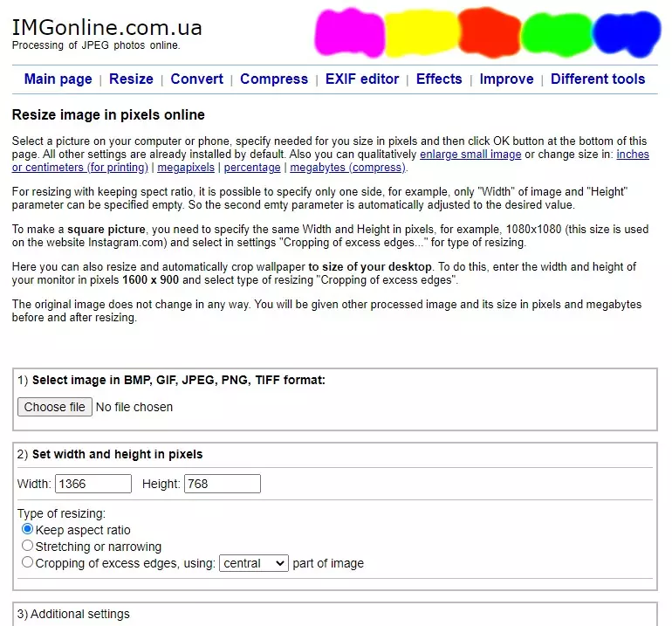Go to the Resize menu item
Screen dimensions: 672x626
point(131,79)
